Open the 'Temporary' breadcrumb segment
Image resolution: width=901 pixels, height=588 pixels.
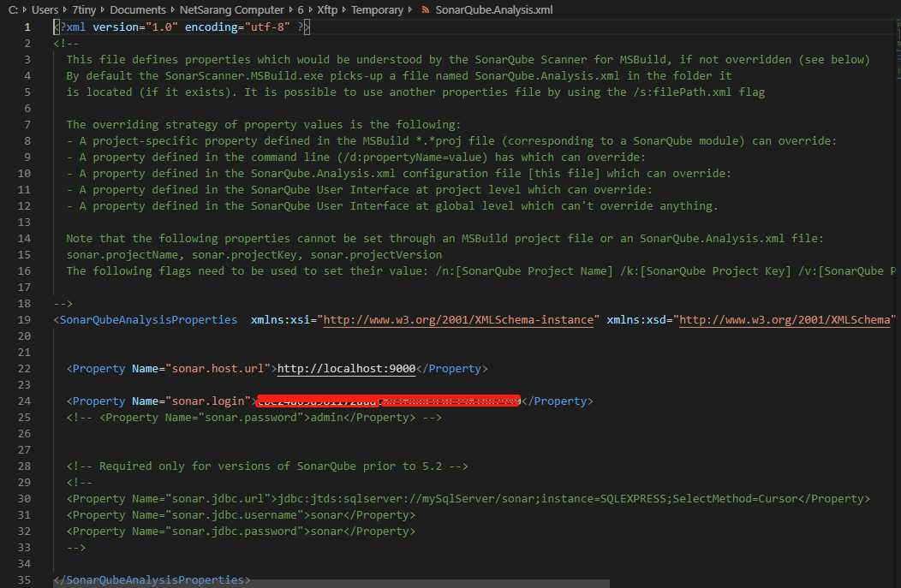coord(377,9)
